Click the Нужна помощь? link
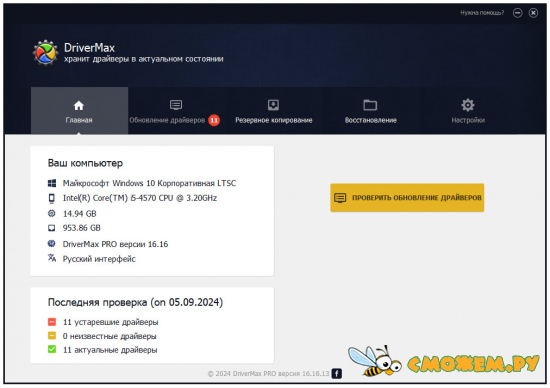 pos(482,13)
